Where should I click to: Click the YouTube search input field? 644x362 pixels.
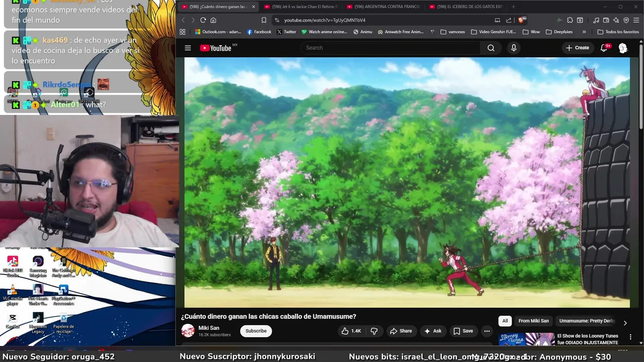[391, 48]
